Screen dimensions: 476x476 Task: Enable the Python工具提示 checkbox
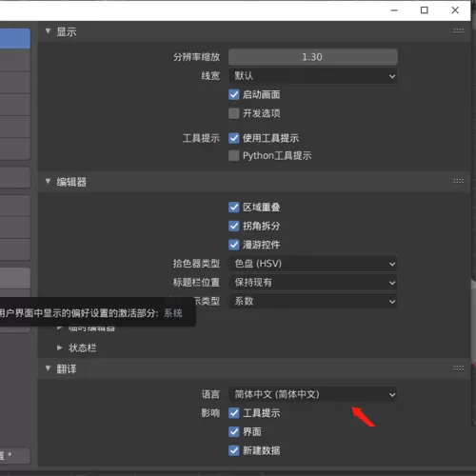click(x=234, y=155)
